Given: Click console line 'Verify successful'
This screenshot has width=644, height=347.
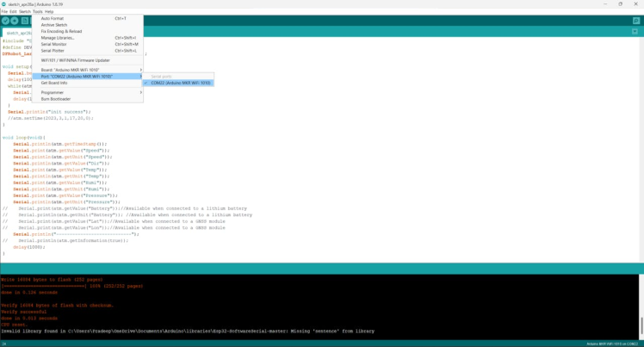Looking at the screenshot, I should point(24,312).
